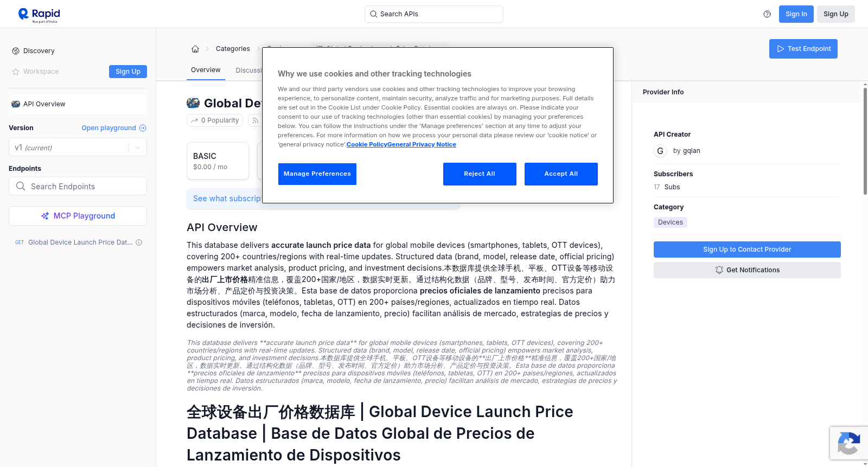Viewport: 868px width, 467px height.
Task: Click the popularity trend icon
Action: pyautogui.click(x=194, y=120)
